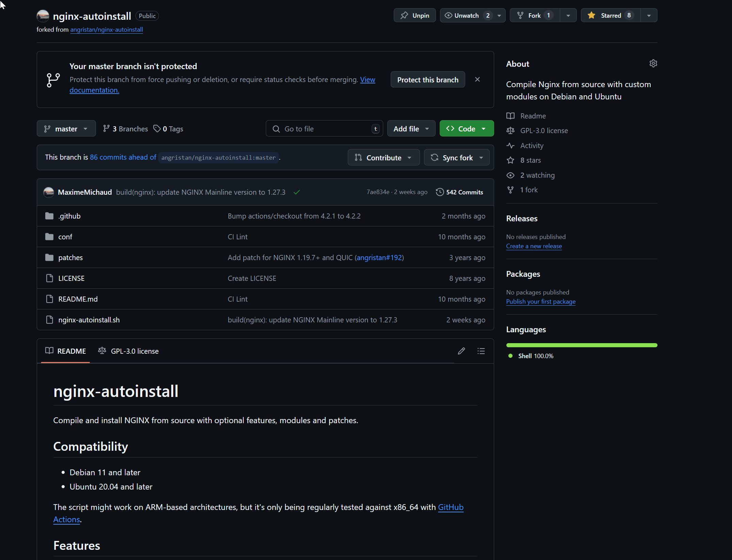Viewport: 732px width, 560px height.
Task: Open the 0 Tags page
Action: [168, 129]
